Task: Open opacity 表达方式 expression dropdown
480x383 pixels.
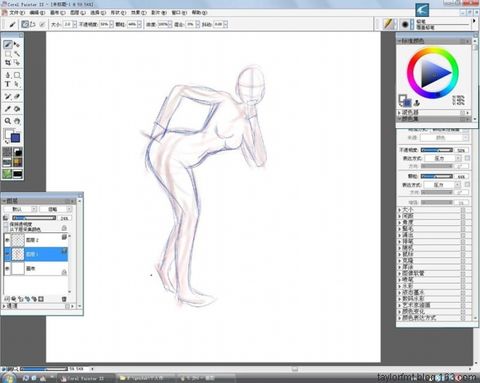Action: 442,158
